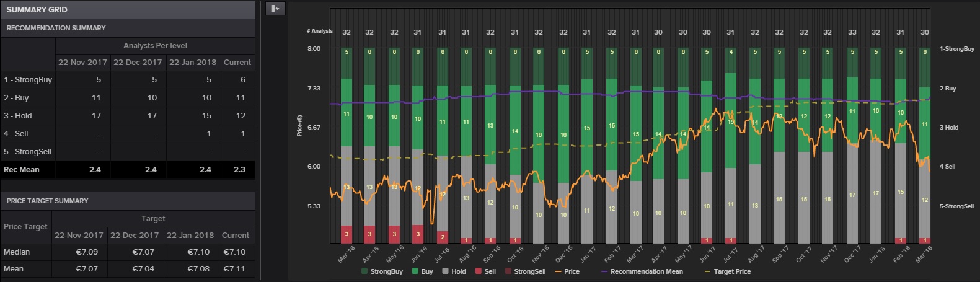Screen dimensions: 980x282
Task: Click the Jun '17 x-axis label
Action: point(707,254)
